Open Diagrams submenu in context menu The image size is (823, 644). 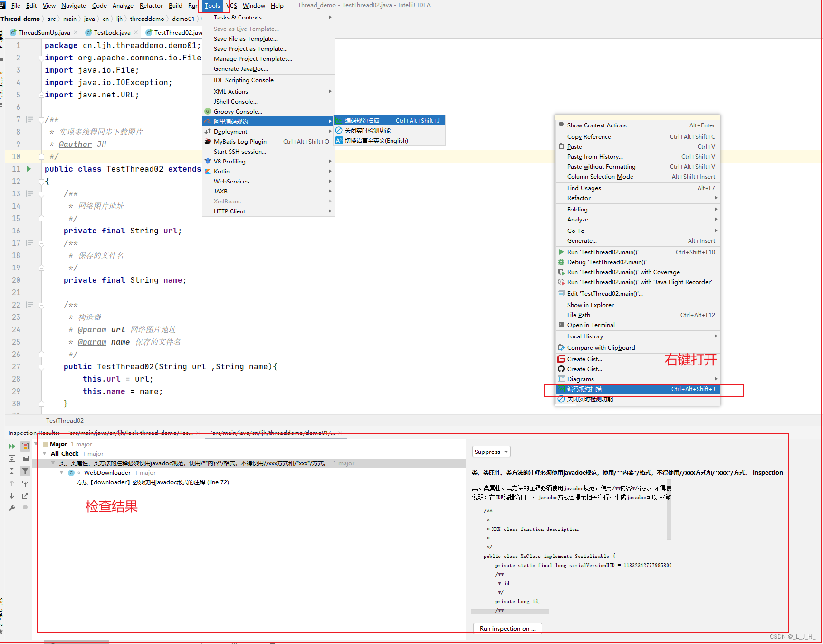pos(637,379)
